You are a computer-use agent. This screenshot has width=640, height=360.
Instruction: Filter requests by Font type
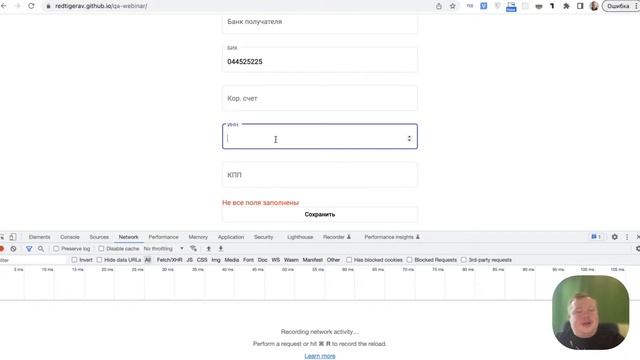coord(248,260)
